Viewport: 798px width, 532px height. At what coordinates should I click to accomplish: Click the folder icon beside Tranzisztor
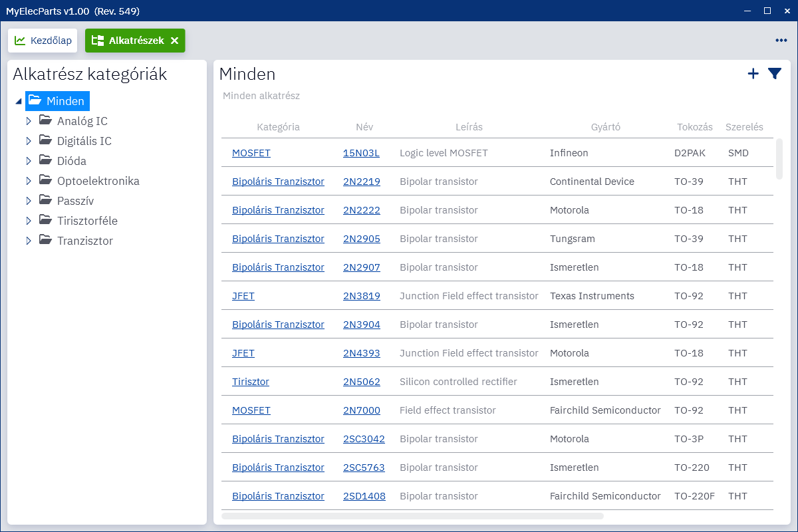45,240
